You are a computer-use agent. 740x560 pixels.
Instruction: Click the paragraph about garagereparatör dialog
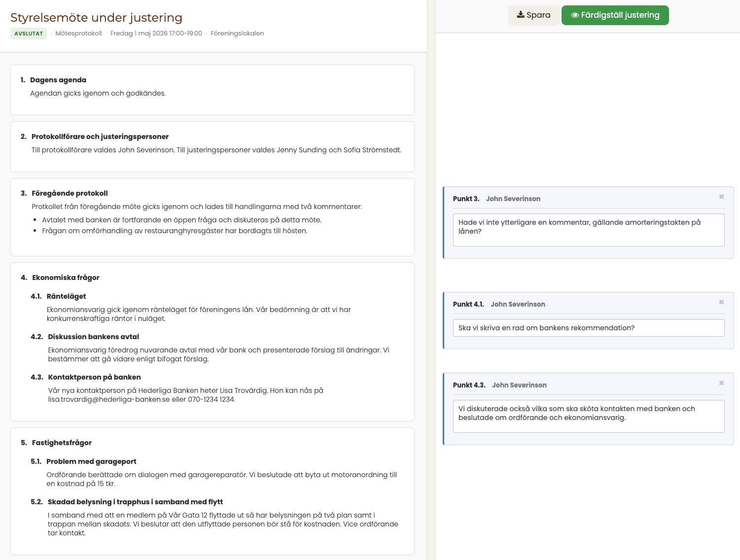[222, 479]
